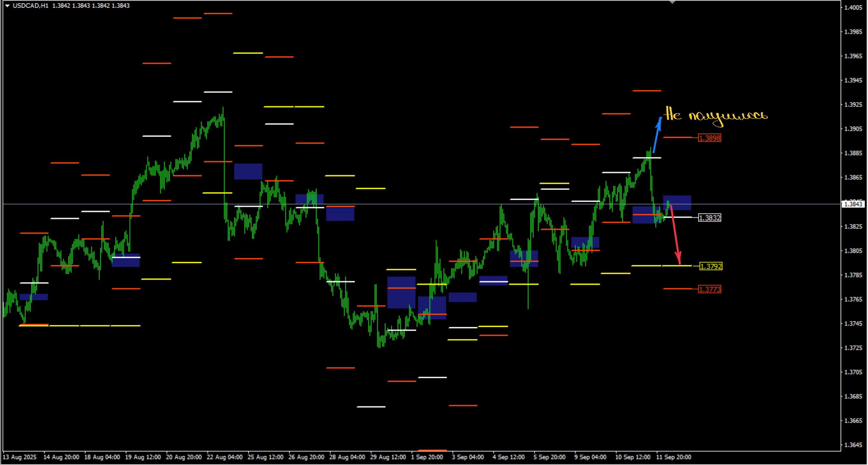
Task: Click the 13 Aug 2025 date label
Action: (x=20, y=457)
